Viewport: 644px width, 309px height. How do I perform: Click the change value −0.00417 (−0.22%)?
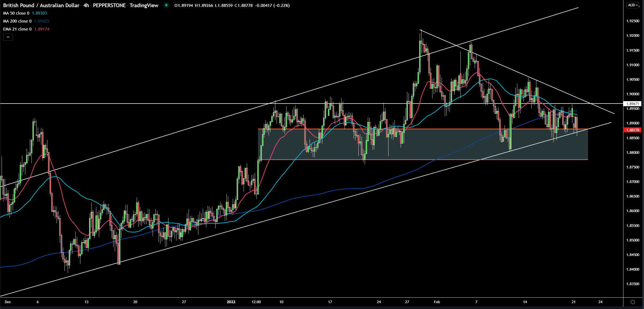coord(272,5)
